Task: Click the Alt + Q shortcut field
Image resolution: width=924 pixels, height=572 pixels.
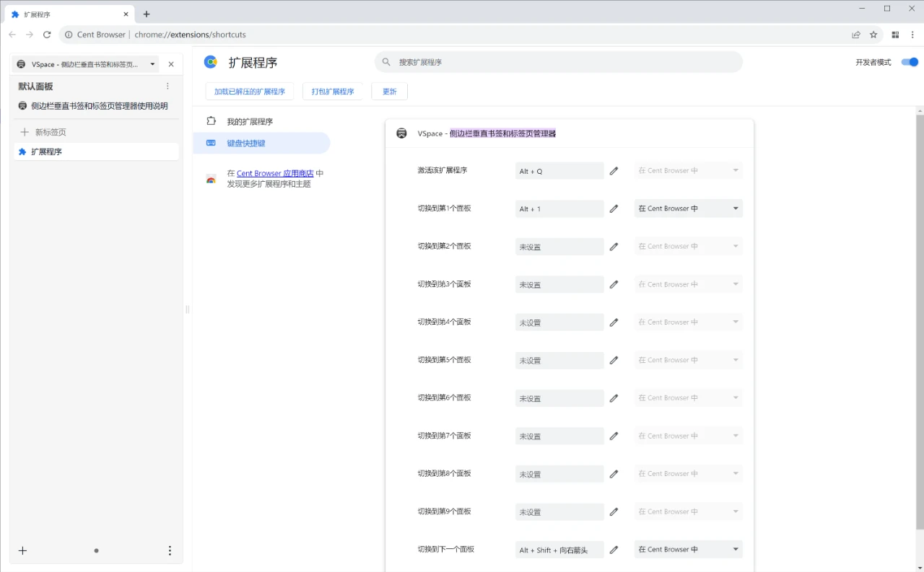Action: click(559, 171)
